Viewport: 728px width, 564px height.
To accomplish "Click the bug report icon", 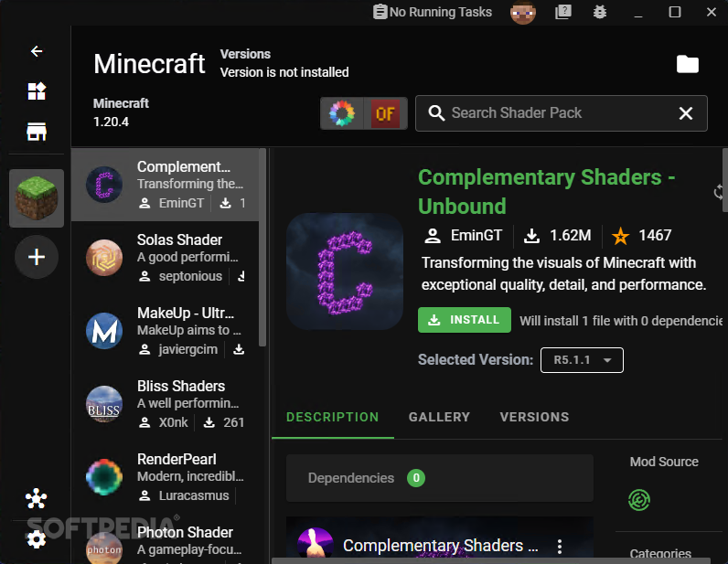I will click(599, 12).
